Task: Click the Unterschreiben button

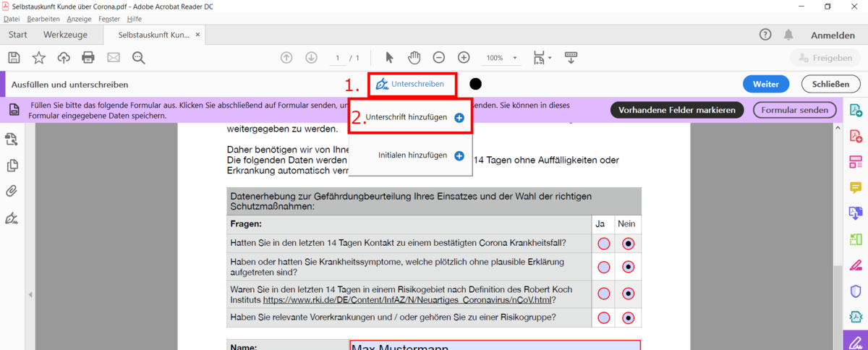Action: click(411, 85)
